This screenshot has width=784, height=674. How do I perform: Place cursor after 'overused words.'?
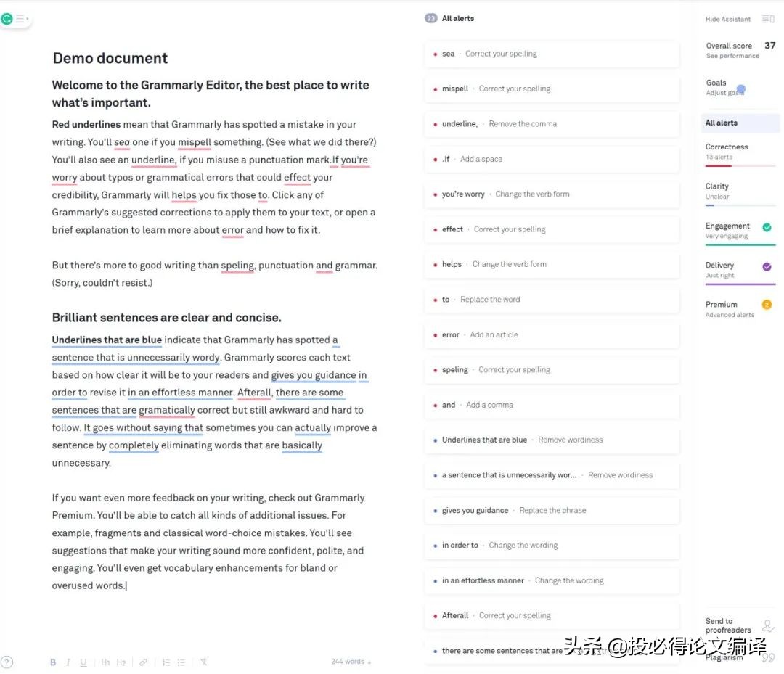pos(126,585)
